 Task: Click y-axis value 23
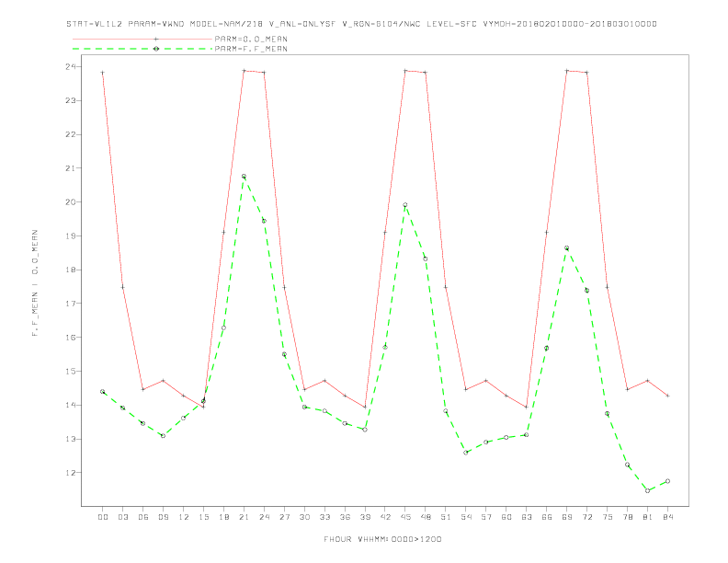click(71, 100)
